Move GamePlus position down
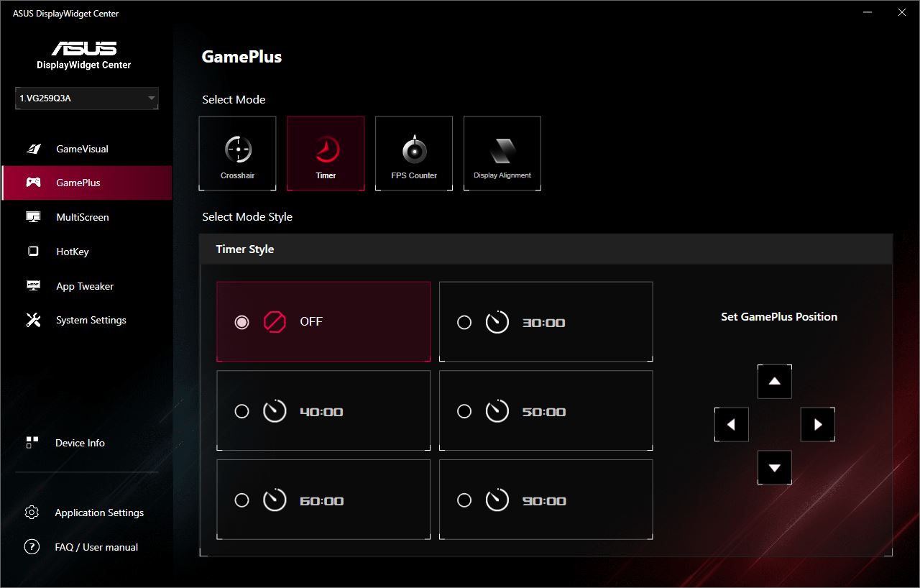Image resolution: width=920 pixels, height=588 pixels. coord(775,467)
